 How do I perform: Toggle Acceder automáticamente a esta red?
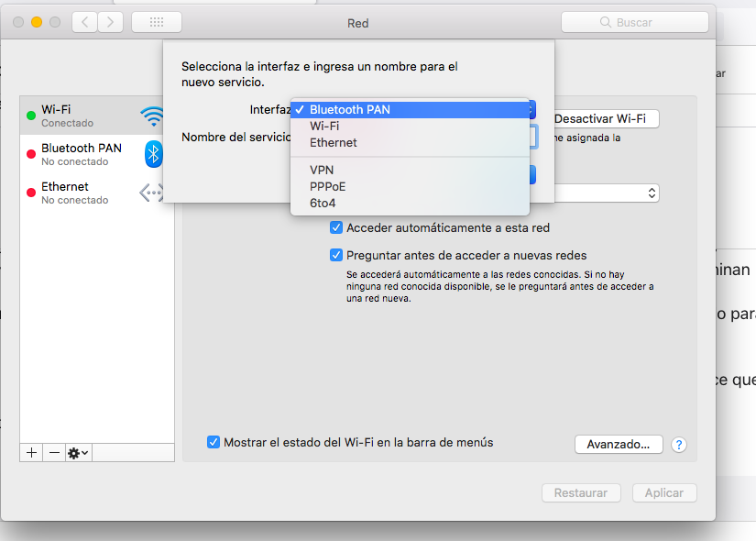[x=336, y=227]
